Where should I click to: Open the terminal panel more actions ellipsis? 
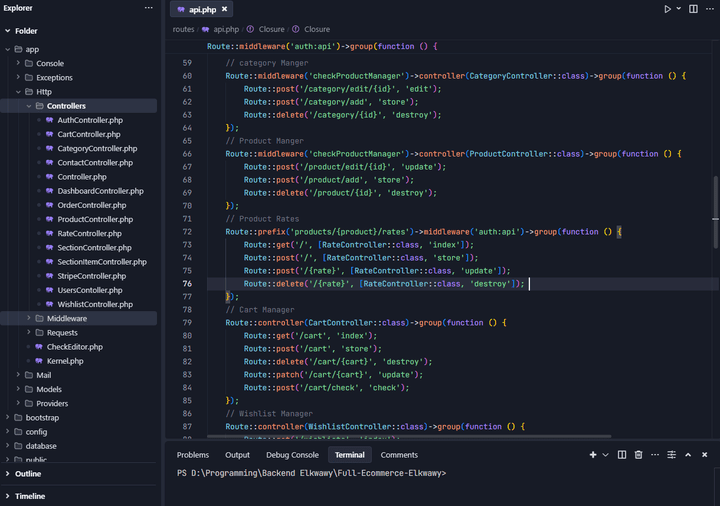point(655,455)
